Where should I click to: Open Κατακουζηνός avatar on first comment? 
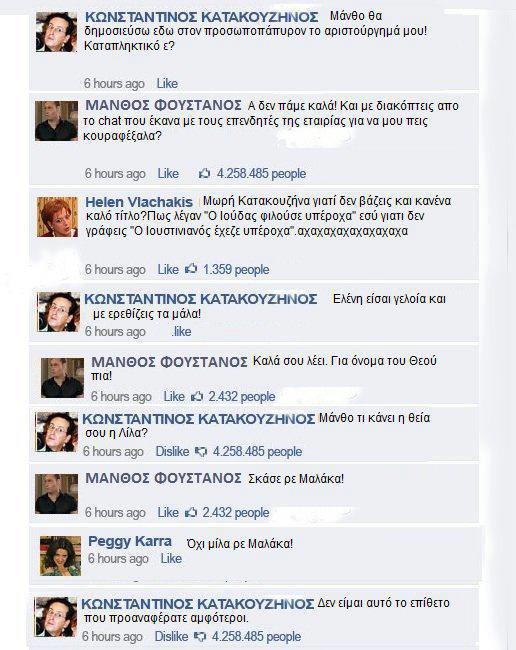pyautogui.click(x=56, y=32)
